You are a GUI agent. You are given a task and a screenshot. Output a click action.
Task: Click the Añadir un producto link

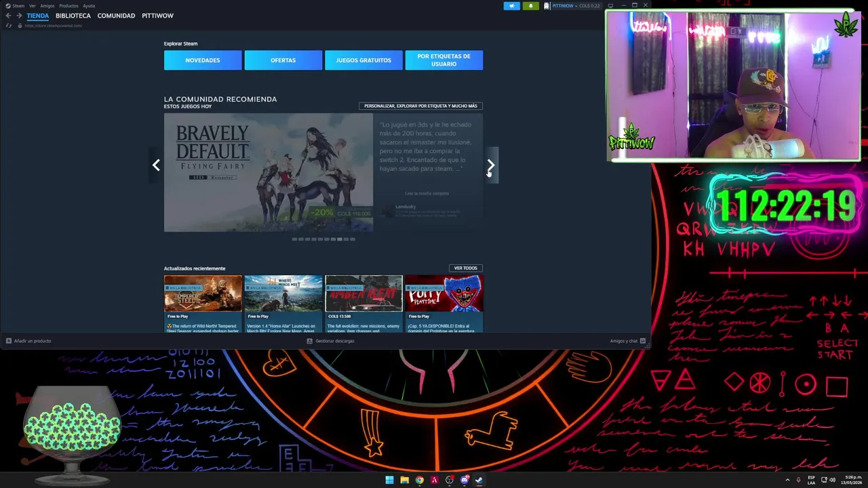pyautogui.click(x=33, y=341)
